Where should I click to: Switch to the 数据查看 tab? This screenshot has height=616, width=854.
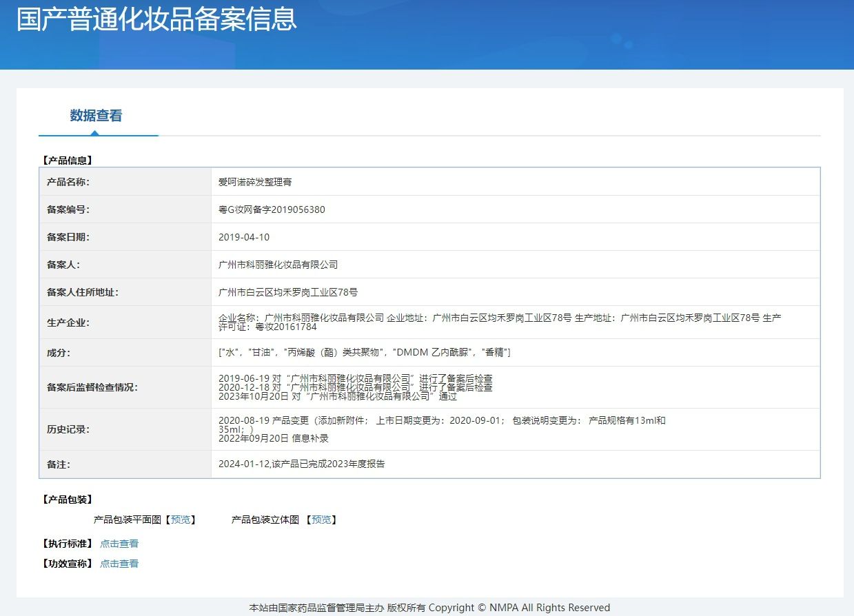(x=96, y=116)
